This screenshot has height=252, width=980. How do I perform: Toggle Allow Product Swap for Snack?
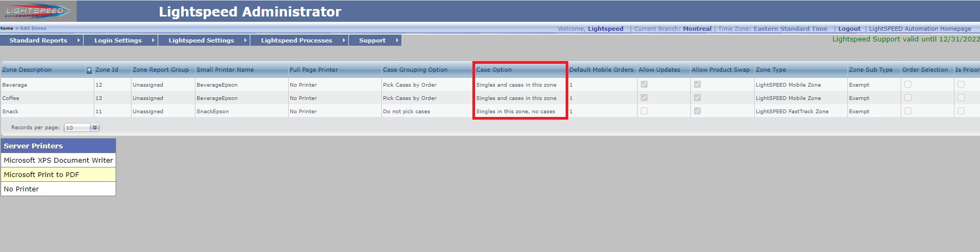click(697, 111)
